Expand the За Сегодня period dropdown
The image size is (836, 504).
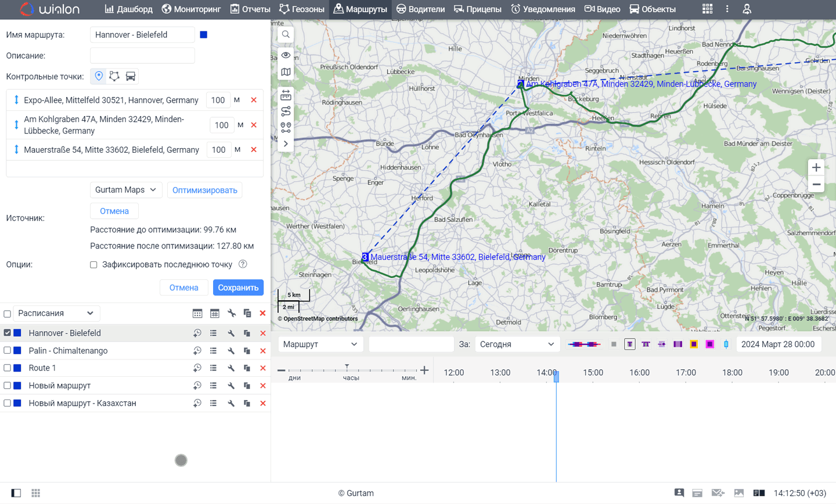(x=516, y=344)
